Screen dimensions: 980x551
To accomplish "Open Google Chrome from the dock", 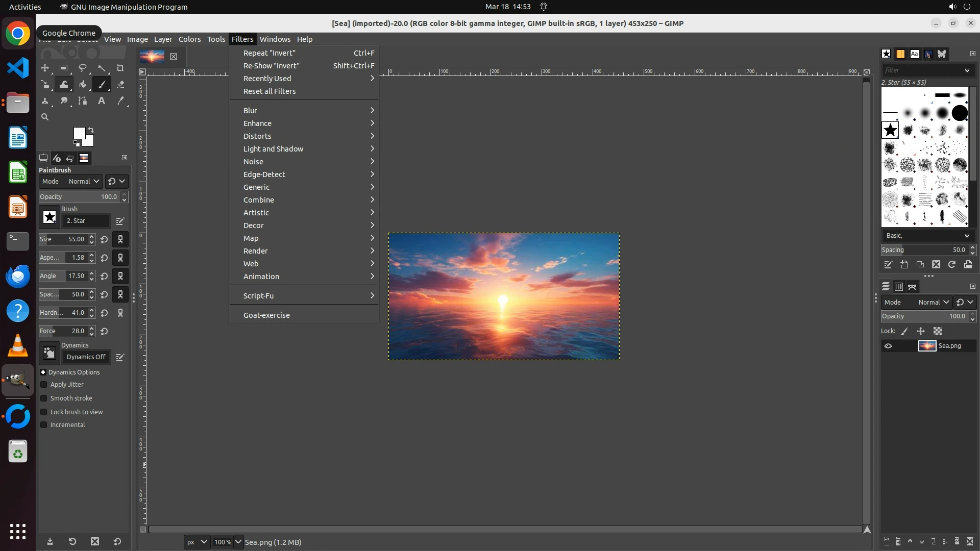I will tap(18, 34).
